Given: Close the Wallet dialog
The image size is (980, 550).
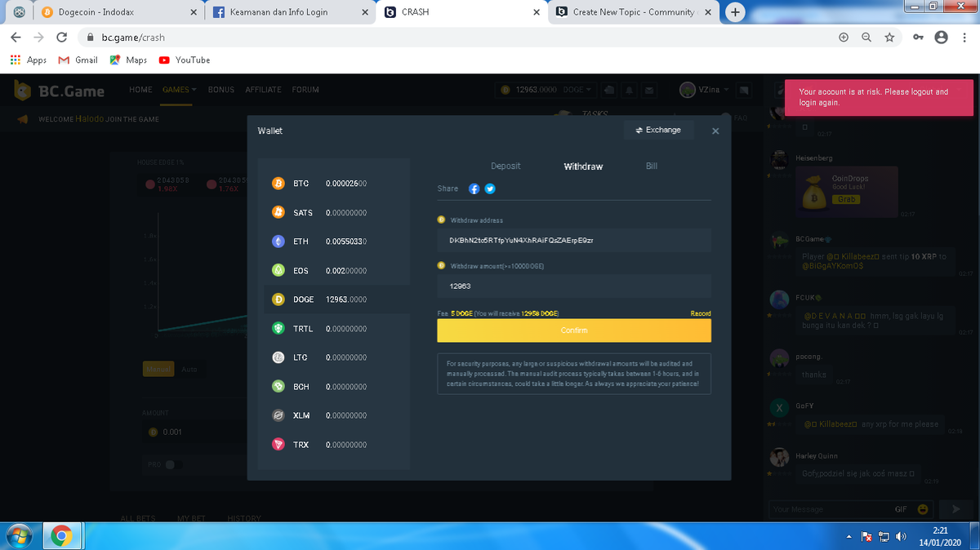Looking at the screenshot, I should pos(715,131).
